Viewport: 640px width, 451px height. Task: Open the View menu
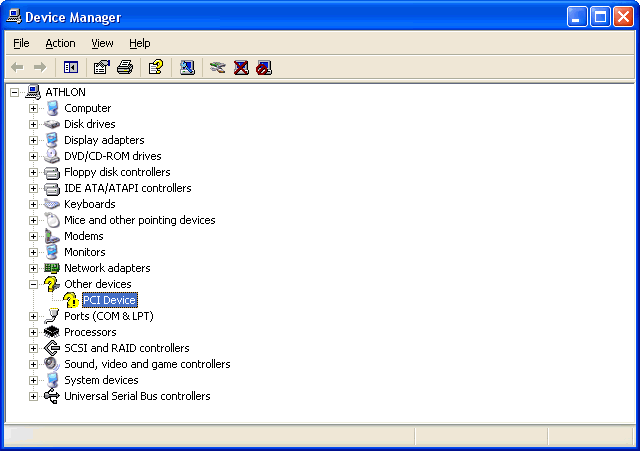[x=102, y=43]
